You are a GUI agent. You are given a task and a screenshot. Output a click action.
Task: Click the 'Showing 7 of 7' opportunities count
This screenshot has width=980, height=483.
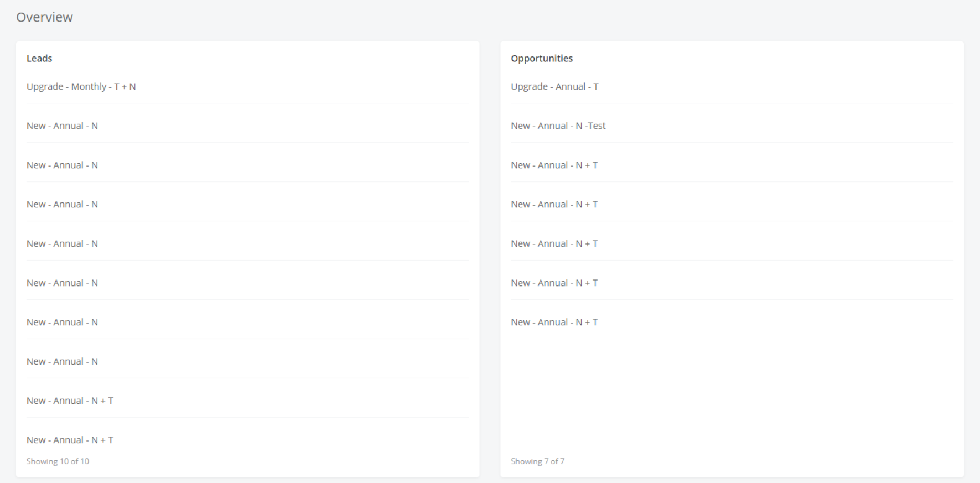(537, 461)
